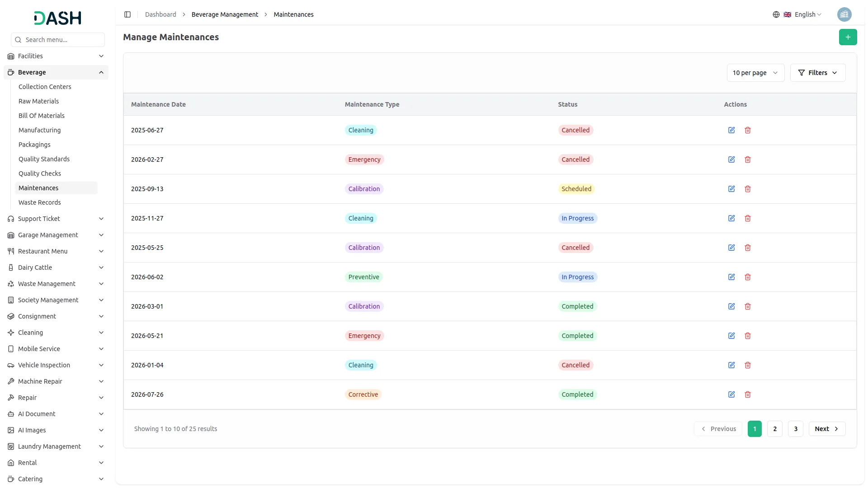Expand the Garage Management menu
The width and height of the screenshot is (868, 488).
tap(56, 235)
